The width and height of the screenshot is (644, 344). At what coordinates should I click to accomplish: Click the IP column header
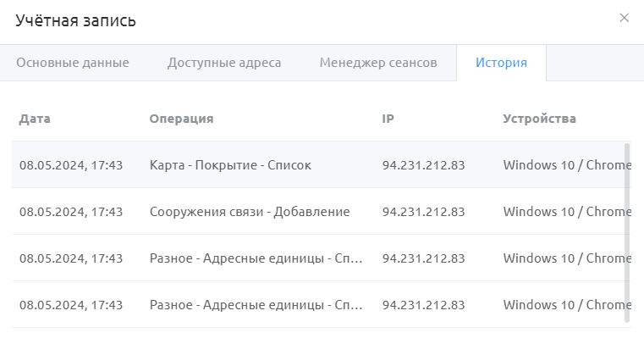[388, 119]
